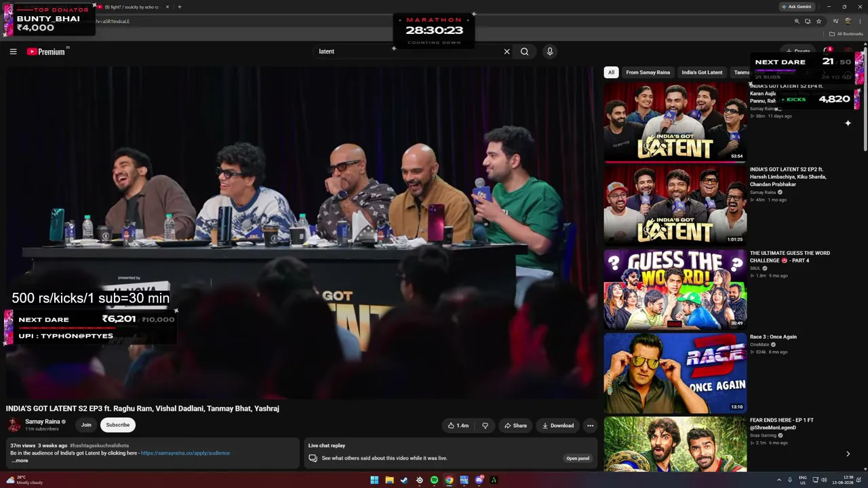Switch to Chrome in taskbar
Image resolution: width=868 pixels, height=488 pixels.
tap(449, 481)
